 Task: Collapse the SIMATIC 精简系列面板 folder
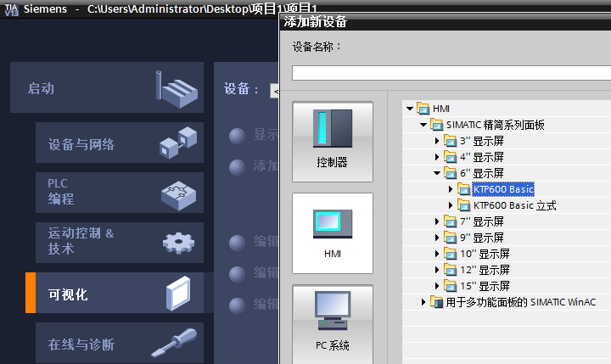point(423,125)
